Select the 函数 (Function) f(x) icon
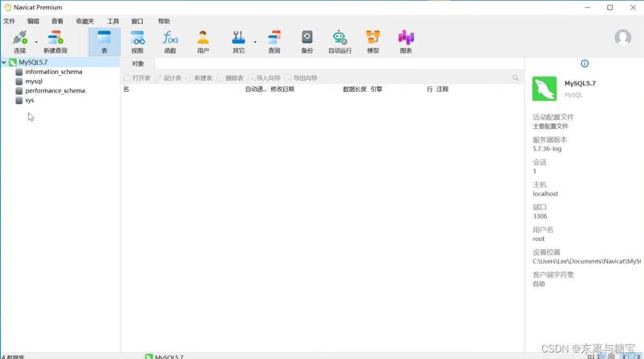 click(x=170, y=38)
